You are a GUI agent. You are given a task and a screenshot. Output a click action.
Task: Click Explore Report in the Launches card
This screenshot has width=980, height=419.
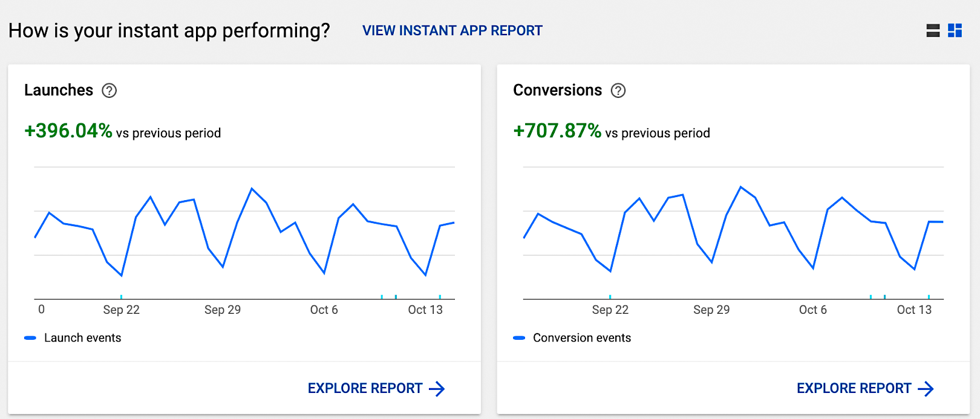click(x=376, y=388)
